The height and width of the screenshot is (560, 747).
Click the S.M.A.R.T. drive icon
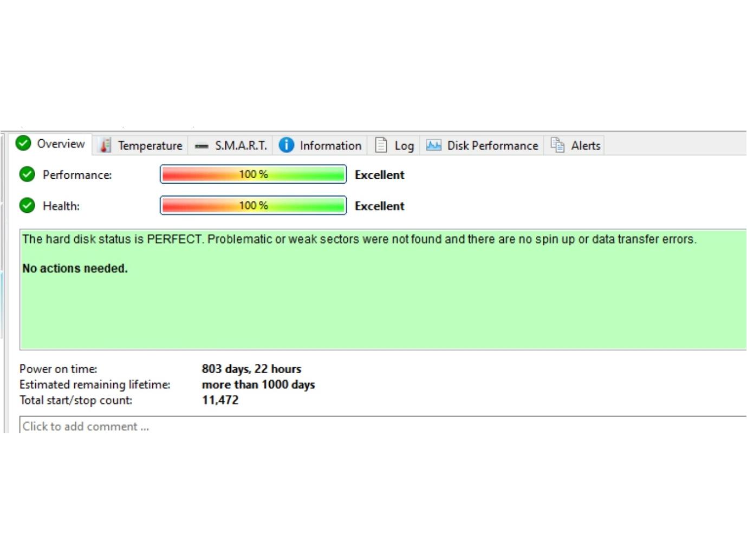202,146
